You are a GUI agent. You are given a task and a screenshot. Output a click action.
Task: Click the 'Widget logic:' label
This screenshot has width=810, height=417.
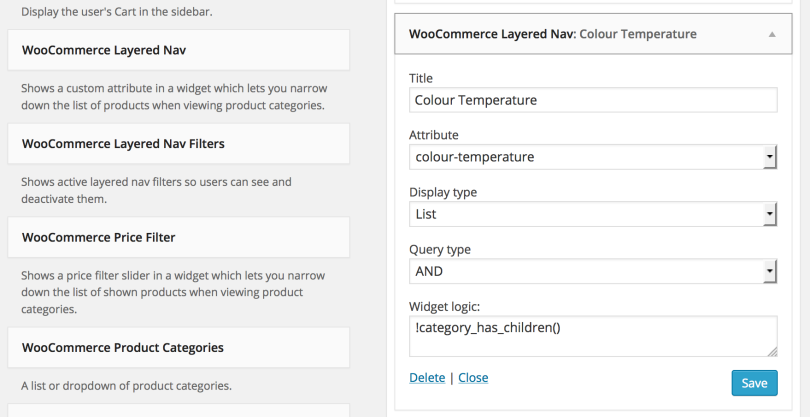pyautogui.click(x=445, y=307)
